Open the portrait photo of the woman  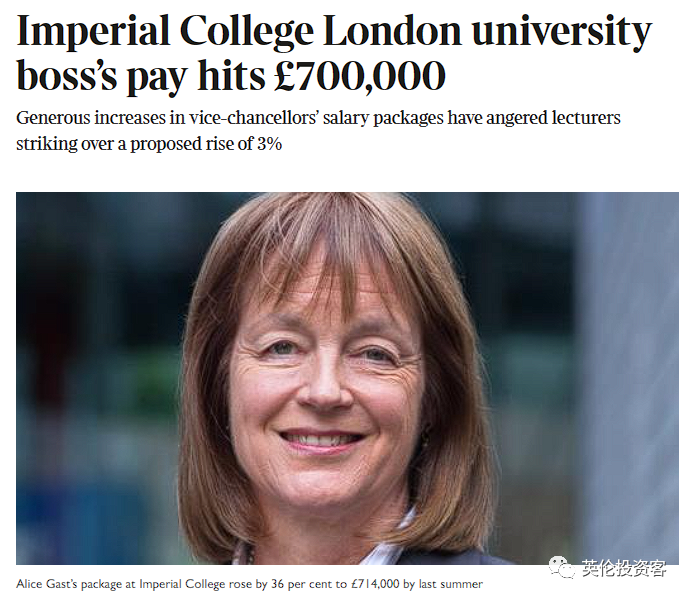click(347, 378)
